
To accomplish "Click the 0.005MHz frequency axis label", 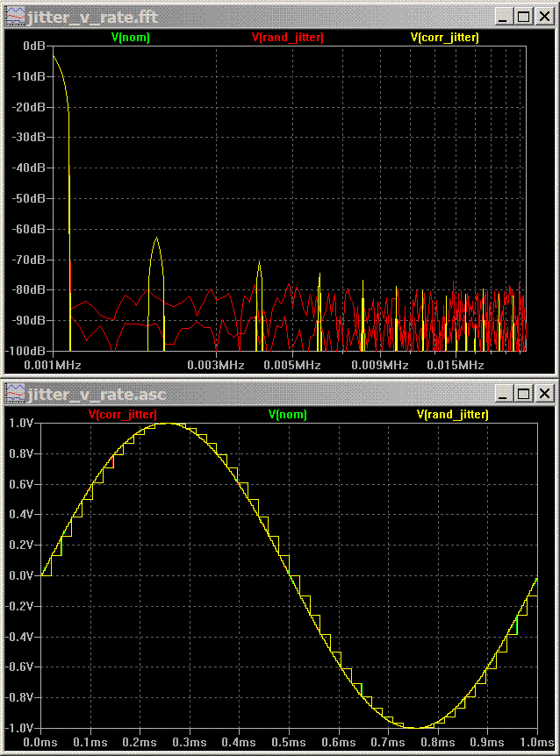I will 291,366.
